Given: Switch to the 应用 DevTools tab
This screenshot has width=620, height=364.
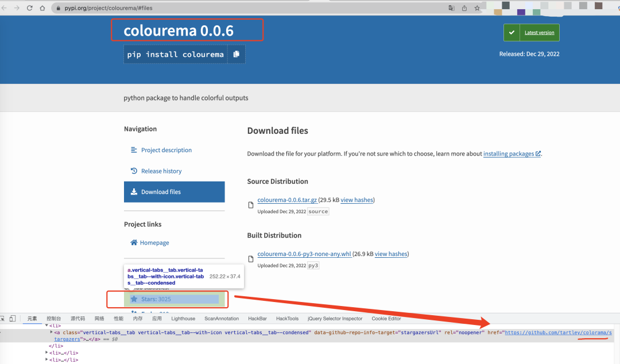Looking at the screenshot, I should click(x=157, y=319).
